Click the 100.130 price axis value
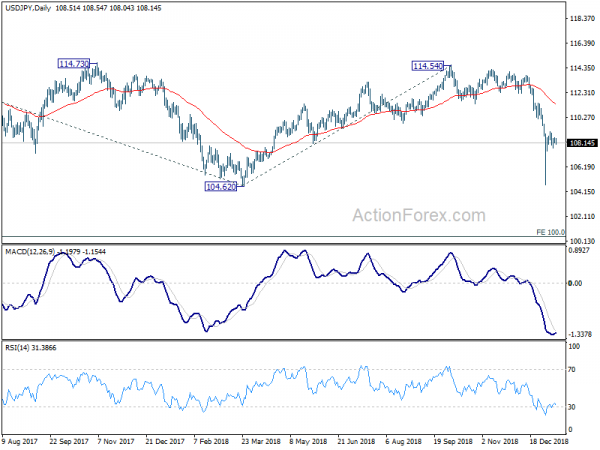600x450 pixels. [582, 241]
